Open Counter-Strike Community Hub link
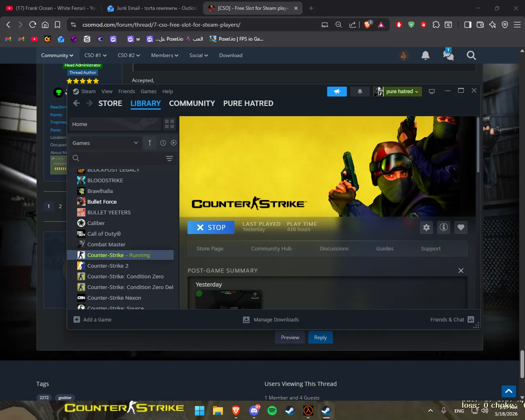The width and height of the screenshot is (525, 420). pos(271,249)
